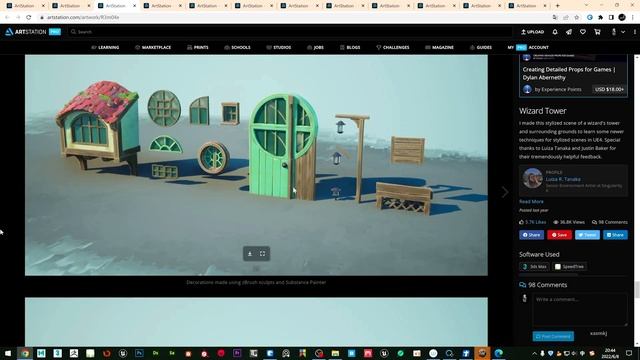This screenshot has width=640, height=360.
Task: Open the Marketplace menu
Action: [x=153, y=47]
